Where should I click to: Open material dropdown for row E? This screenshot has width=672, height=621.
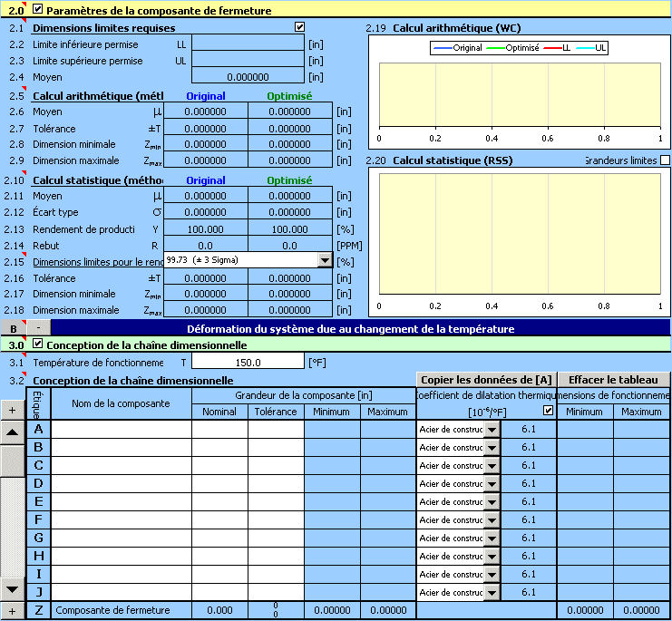point(492,502)
